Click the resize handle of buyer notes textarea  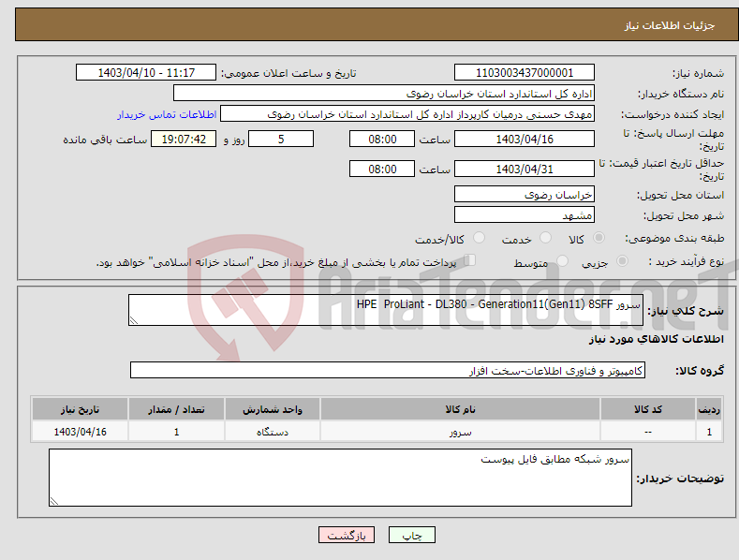(54, 501)
